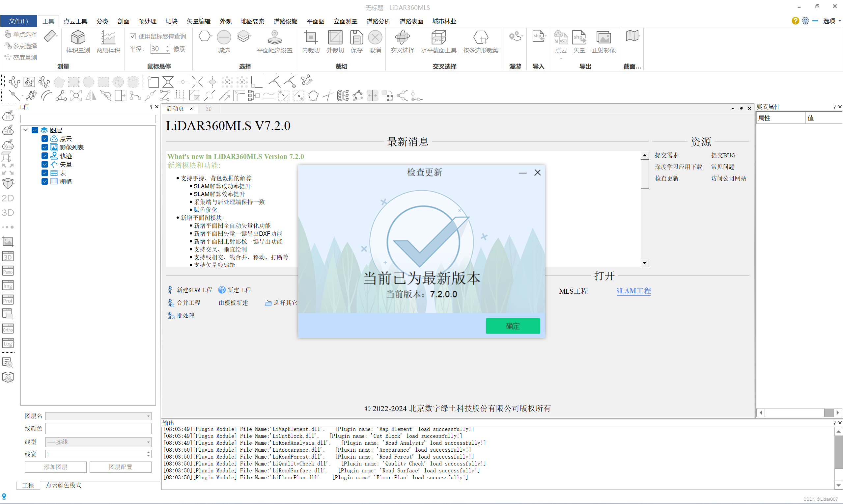This screenshot has height=504, width=843.
Task: Click the yellow help question mark icon
Action: [795, 21]
